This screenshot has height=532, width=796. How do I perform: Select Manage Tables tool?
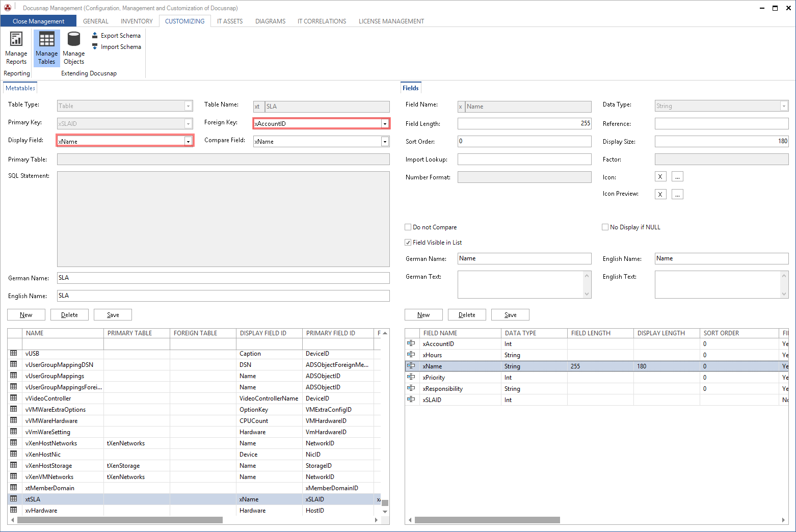point(47,48)
